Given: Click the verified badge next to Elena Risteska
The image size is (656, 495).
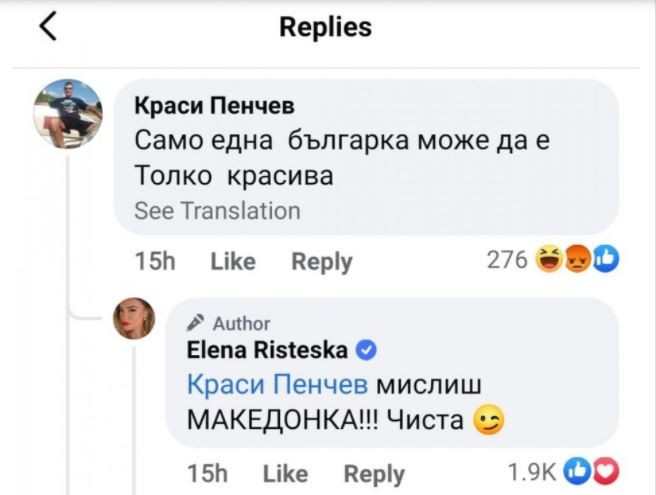Looking at the screenshot, I should [x=366, y=351].
